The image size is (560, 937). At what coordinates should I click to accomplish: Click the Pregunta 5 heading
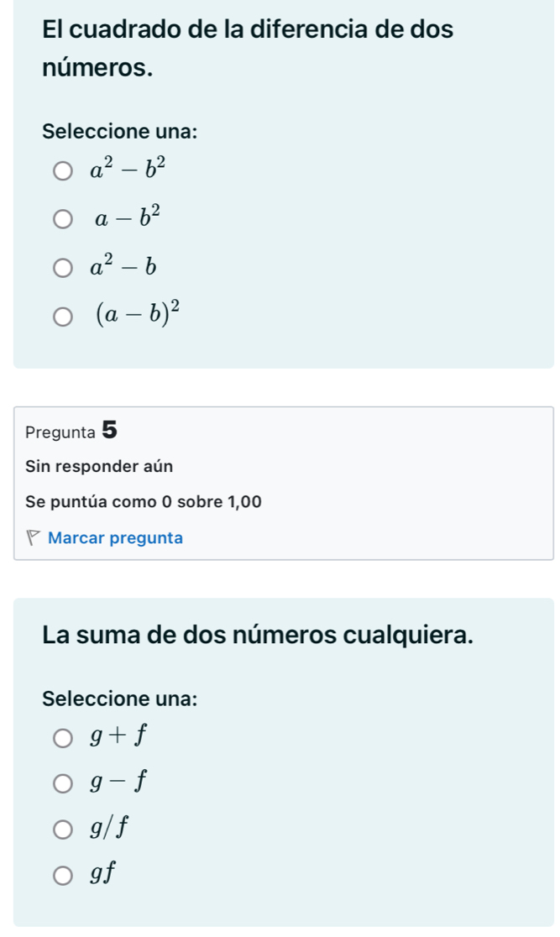click(x=72, y=432)
